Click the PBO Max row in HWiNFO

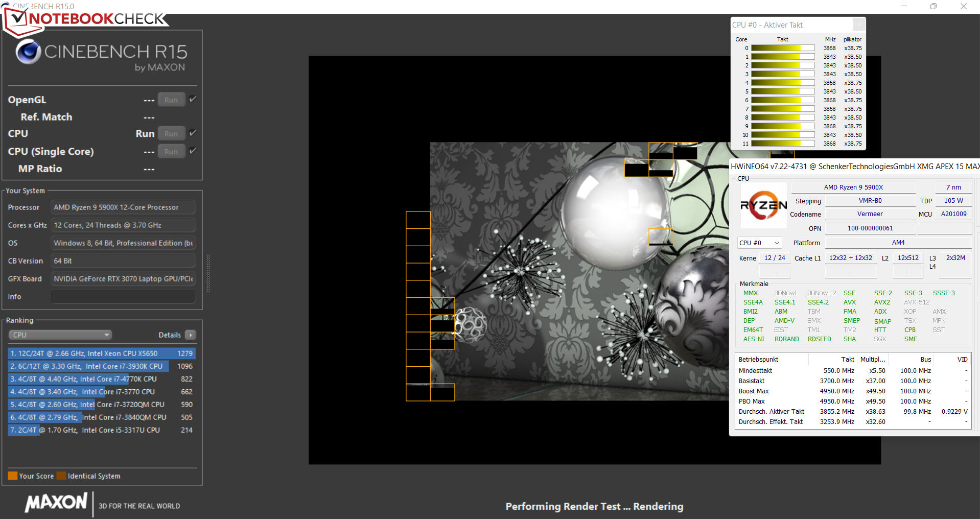click(x=853, y=402)
